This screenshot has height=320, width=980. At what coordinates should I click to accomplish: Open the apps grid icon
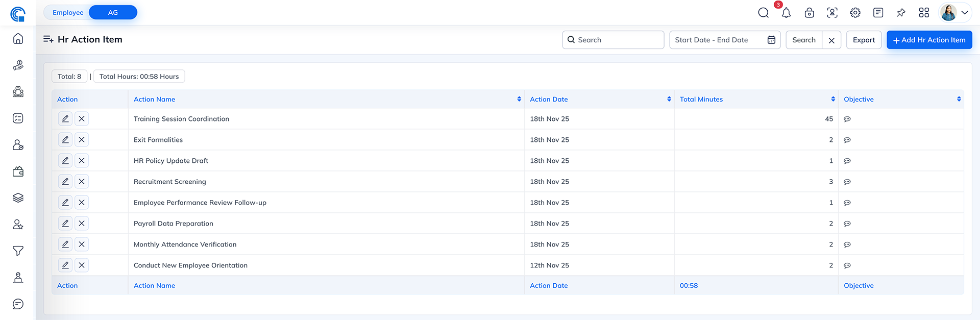tap(924, 13)
